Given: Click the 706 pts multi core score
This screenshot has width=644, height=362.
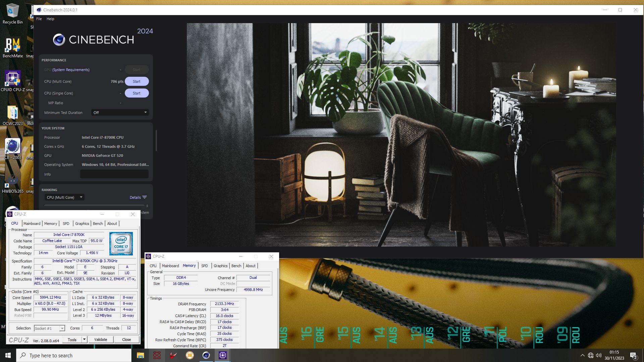Looking at the screenshot, I should point(117,81).
